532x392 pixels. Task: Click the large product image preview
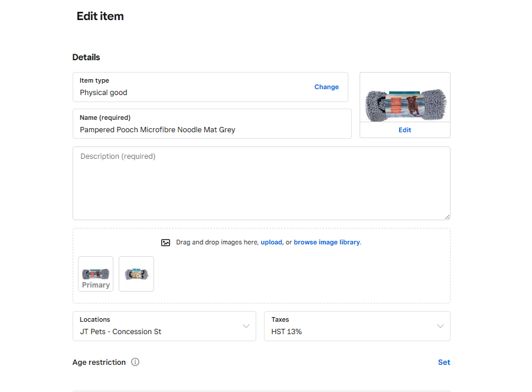(405, 98)
